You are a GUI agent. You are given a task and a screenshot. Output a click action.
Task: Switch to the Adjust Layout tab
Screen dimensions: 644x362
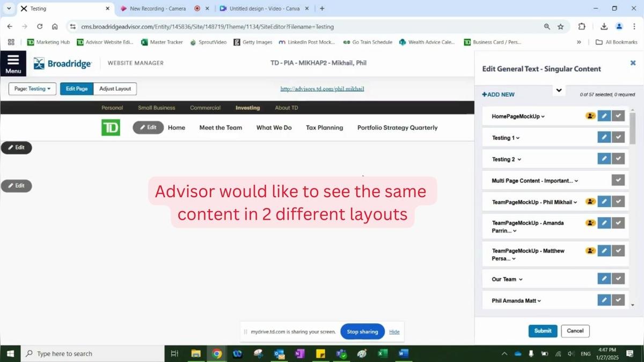click(115, 89)
